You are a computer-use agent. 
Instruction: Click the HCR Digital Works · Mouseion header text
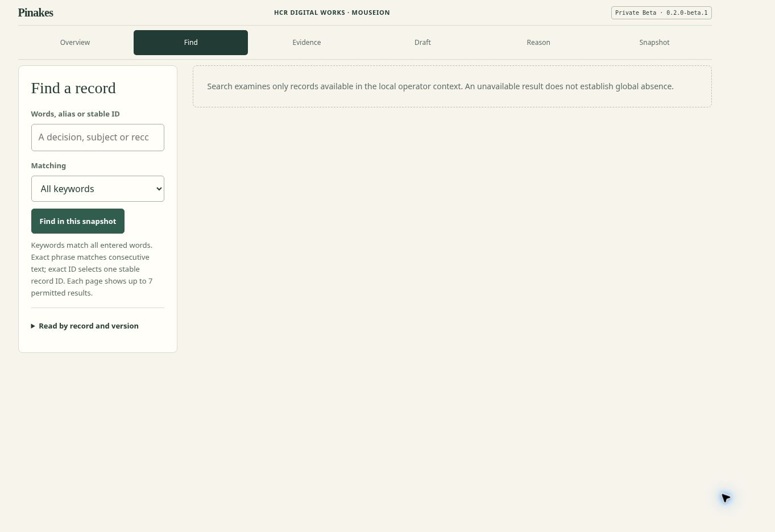(x=332, y=13)
